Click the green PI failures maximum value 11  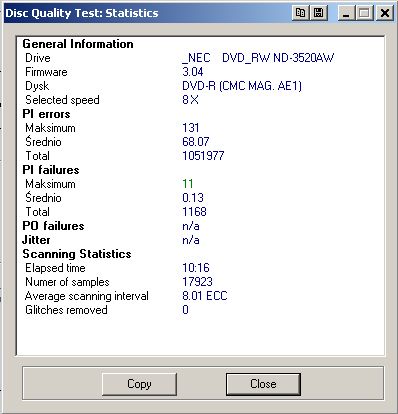point(188,184)
